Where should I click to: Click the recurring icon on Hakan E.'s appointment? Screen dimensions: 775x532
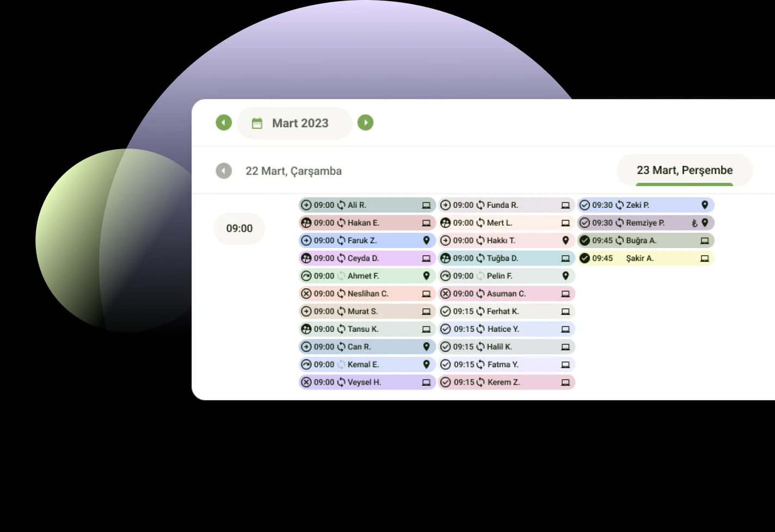[341, 223]
